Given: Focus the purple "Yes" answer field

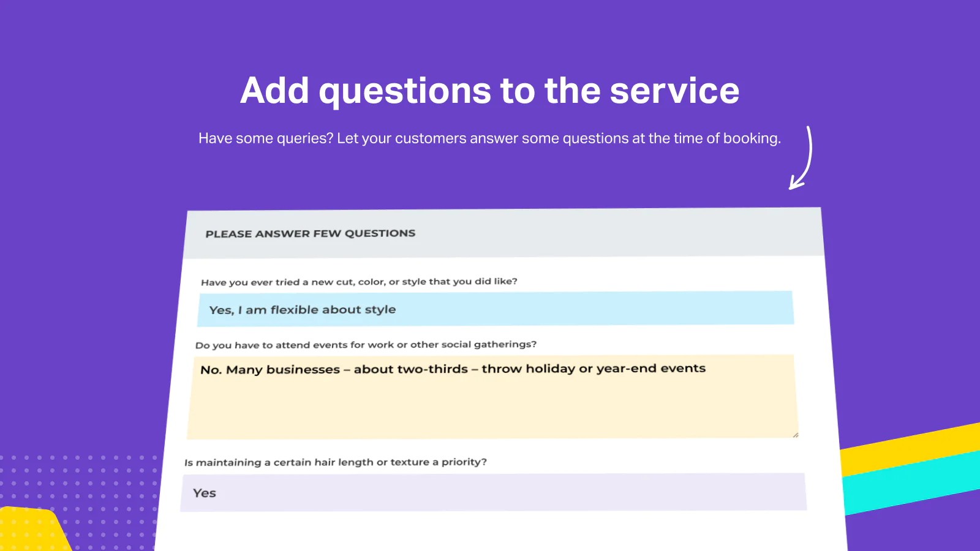Looking at the screenshot, I should 493,492.
